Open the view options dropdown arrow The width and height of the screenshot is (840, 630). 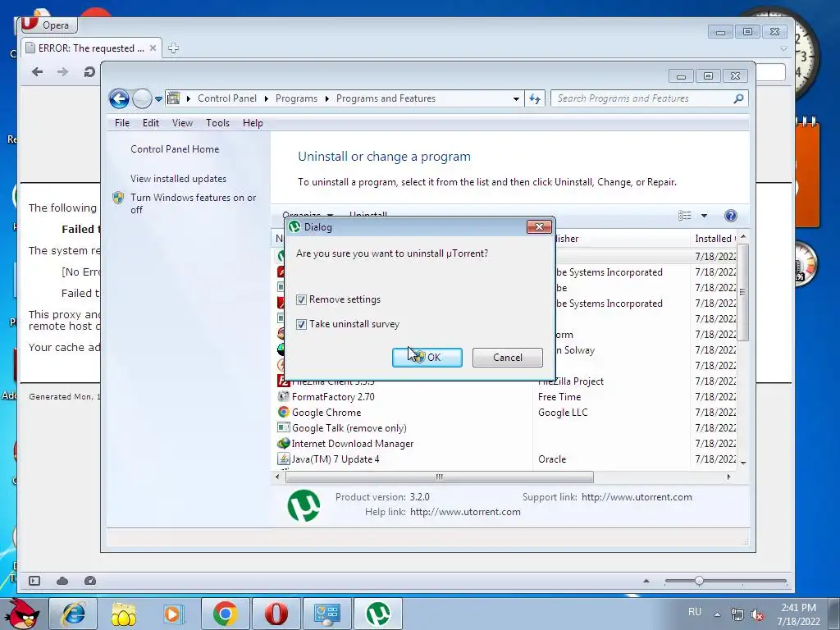[x=704, y=216]
